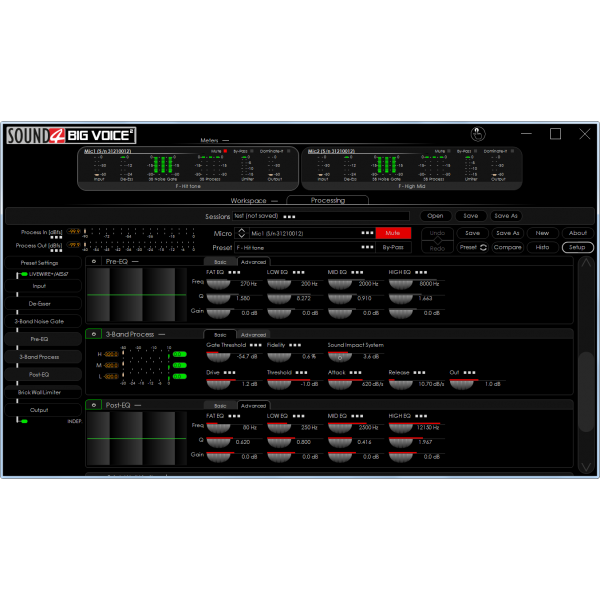Select the 3-Band Process Basic tab

click(220, 335)
